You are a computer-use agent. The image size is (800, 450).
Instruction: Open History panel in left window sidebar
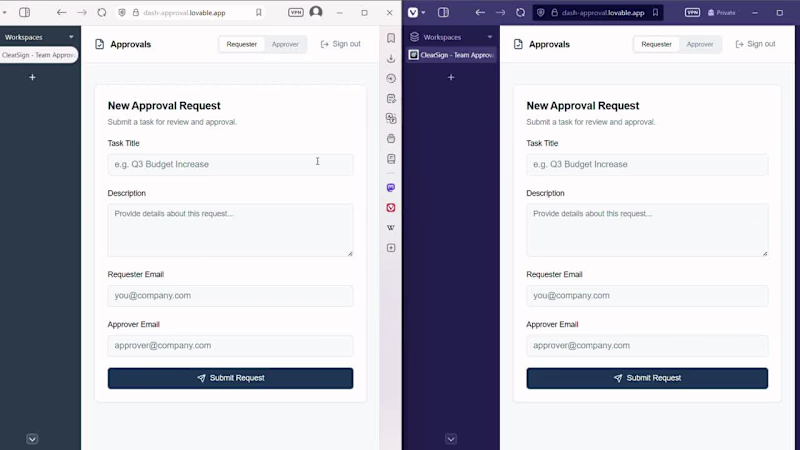coord(391,79)
